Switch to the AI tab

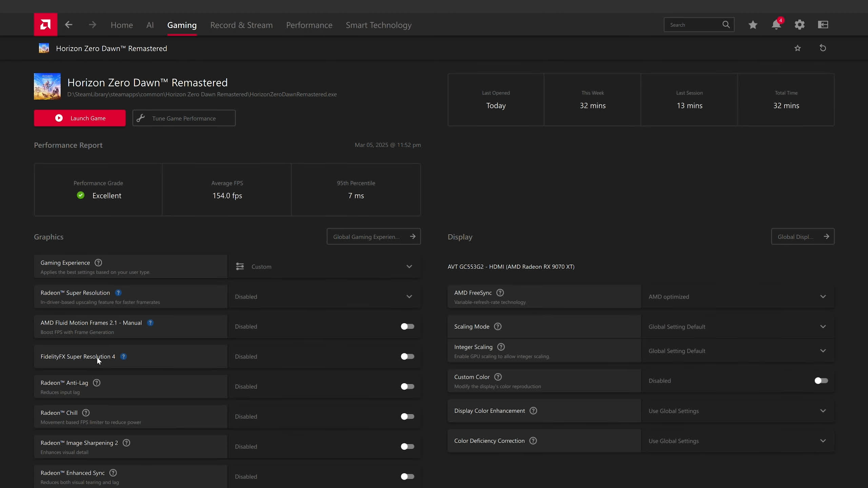point(150,25)
